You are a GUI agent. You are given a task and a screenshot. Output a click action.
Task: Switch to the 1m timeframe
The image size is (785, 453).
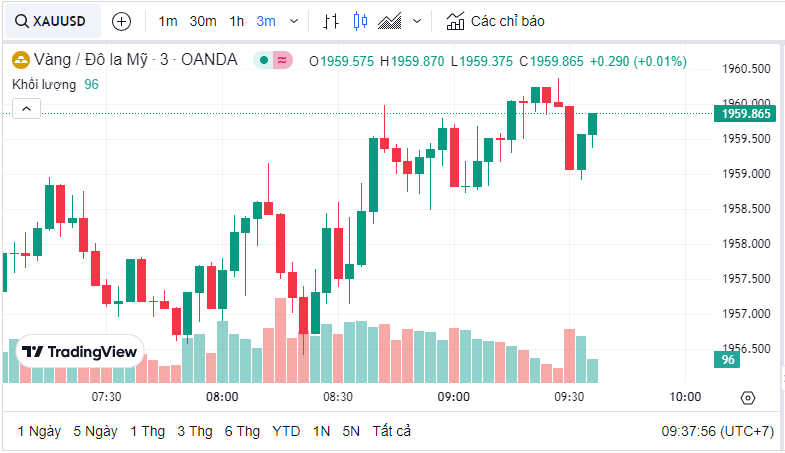coord(168,21)
